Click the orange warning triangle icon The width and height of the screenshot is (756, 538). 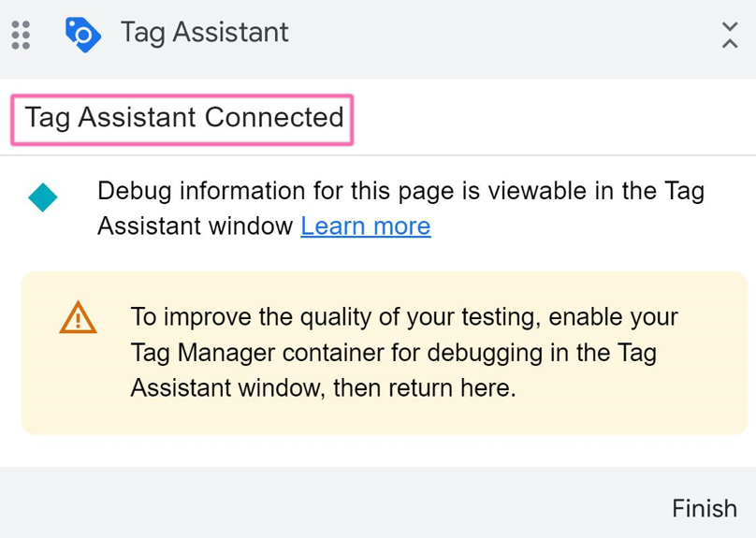[x=77, y=318]
